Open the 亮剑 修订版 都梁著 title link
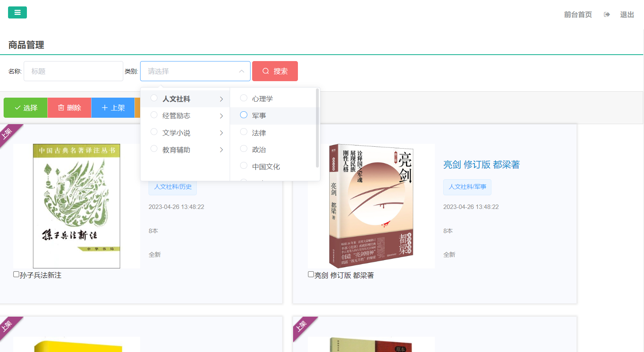 point(481,164)
